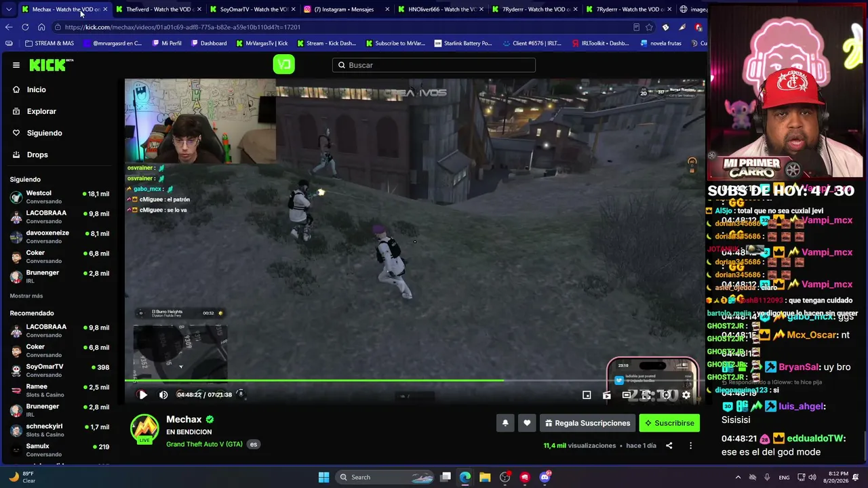This screenshot has width=868, height=488.
Task: Click Regala Suscripciones button
Action: click(x=587, y=423)
